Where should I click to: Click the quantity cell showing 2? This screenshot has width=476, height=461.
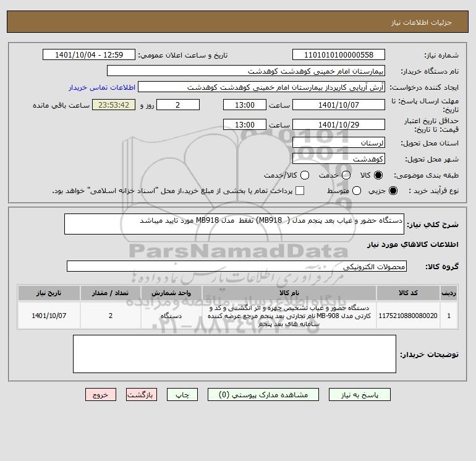(111, 316)
